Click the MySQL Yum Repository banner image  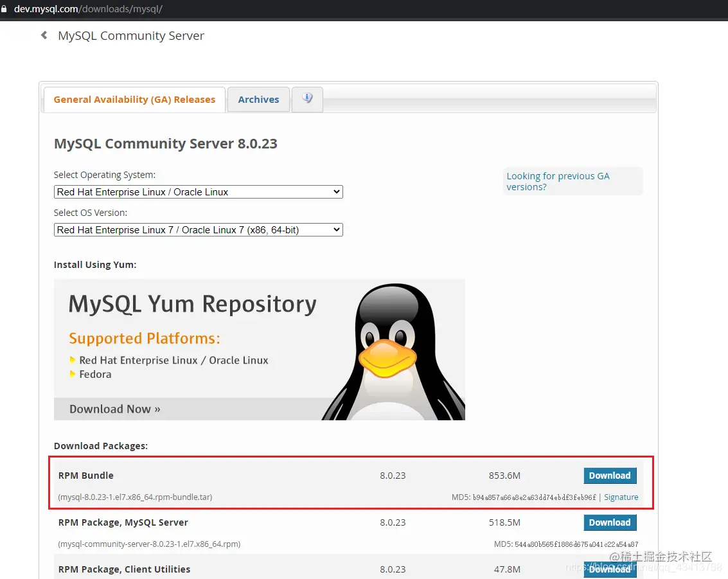click(x=259, y=349)
